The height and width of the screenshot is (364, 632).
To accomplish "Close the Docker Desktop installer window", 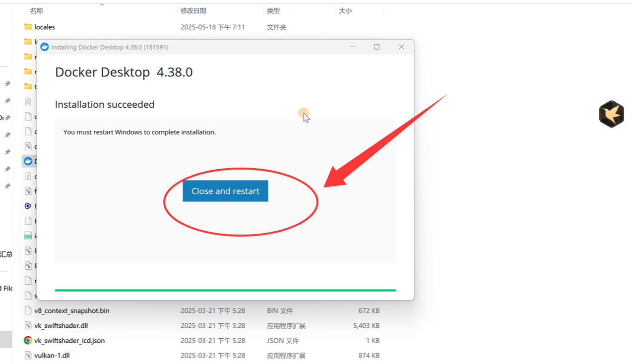I will (401, 47).
